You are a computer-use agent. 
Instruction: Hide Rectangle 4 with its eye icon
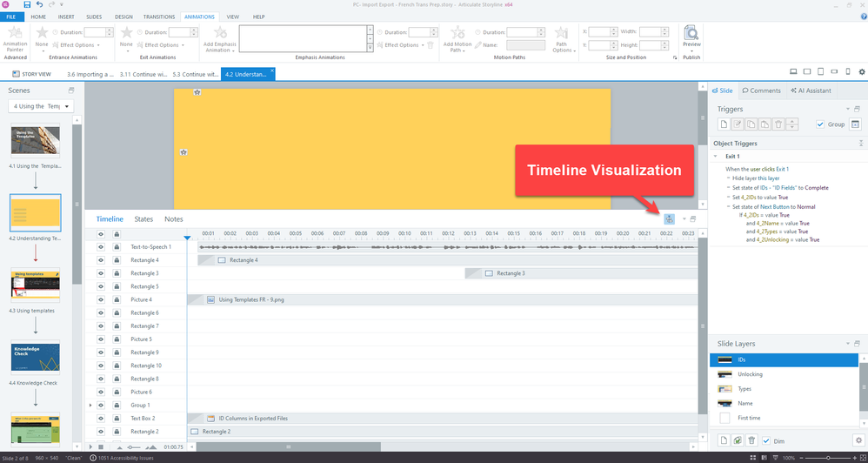point(101,260)
